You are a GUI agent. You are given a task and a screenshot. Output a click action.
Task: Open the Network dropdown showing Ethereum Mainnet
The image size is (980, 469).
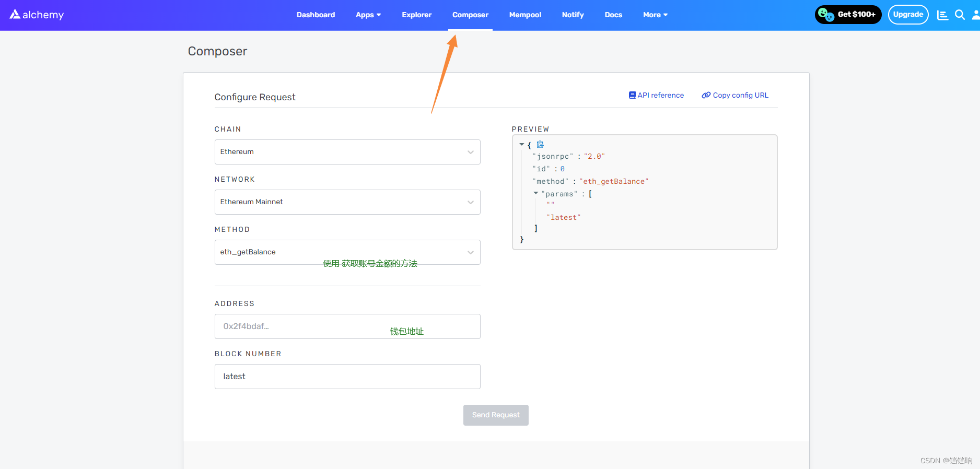(x=347, y=202)
